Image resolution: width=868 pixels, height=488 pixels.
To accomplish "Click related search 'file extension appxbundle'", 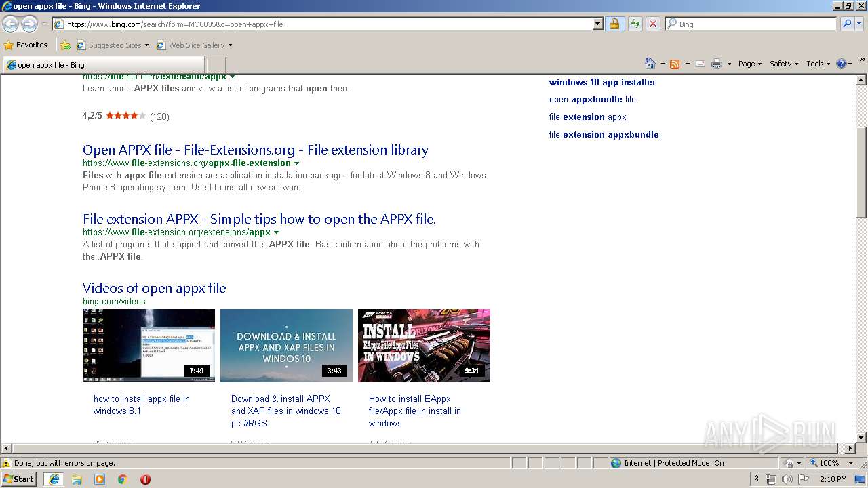I will tap(604, 135).
